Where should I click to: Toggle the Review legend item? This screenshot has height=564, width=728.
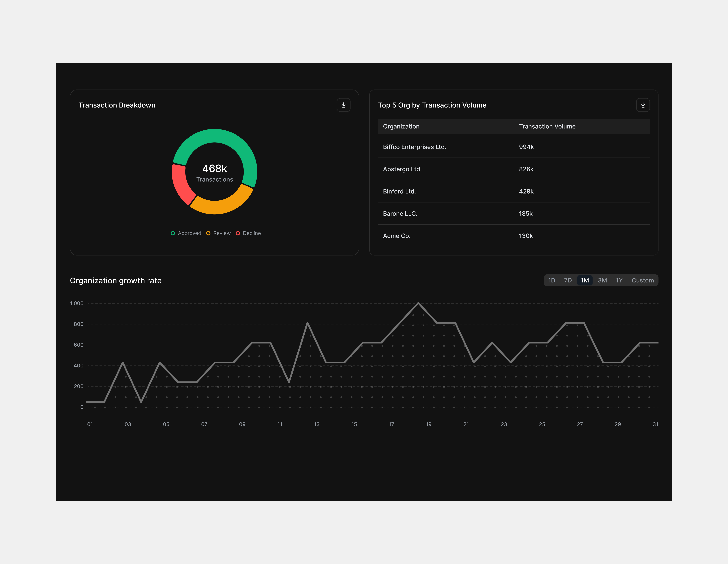pyautogui.click(x=218, y=233)
